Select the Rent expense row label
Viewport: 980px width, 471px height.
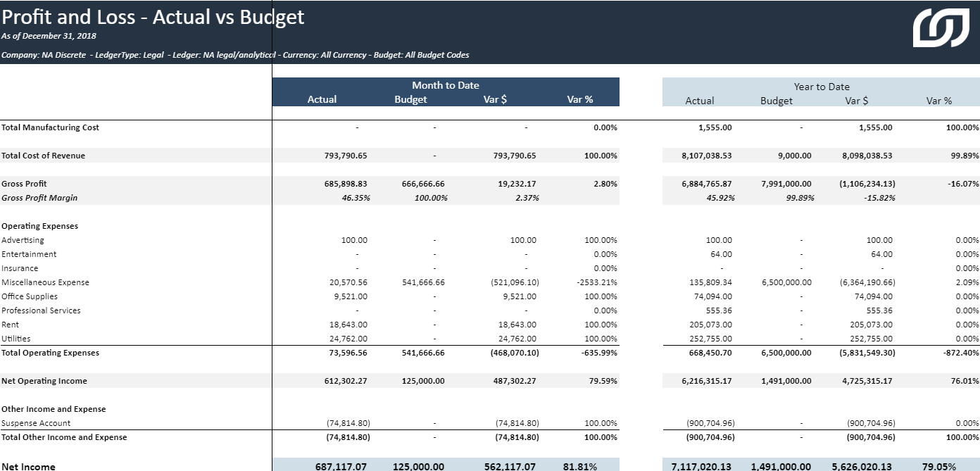point(11,325)
